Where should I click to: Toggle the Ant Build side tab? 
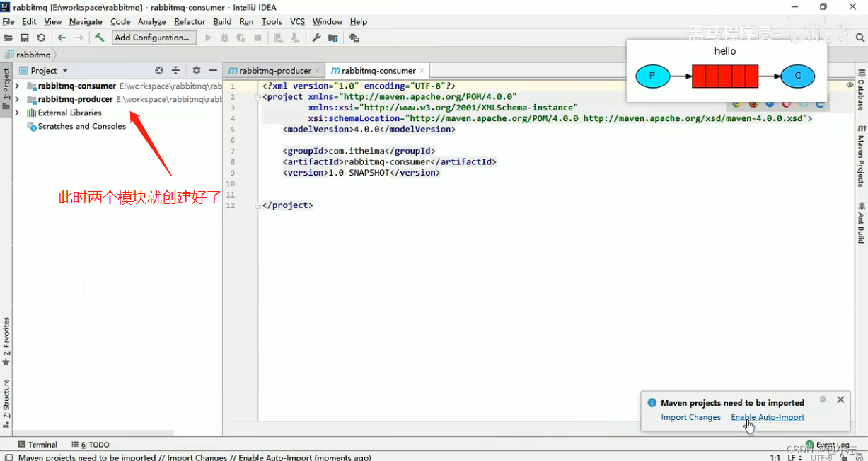861,222
